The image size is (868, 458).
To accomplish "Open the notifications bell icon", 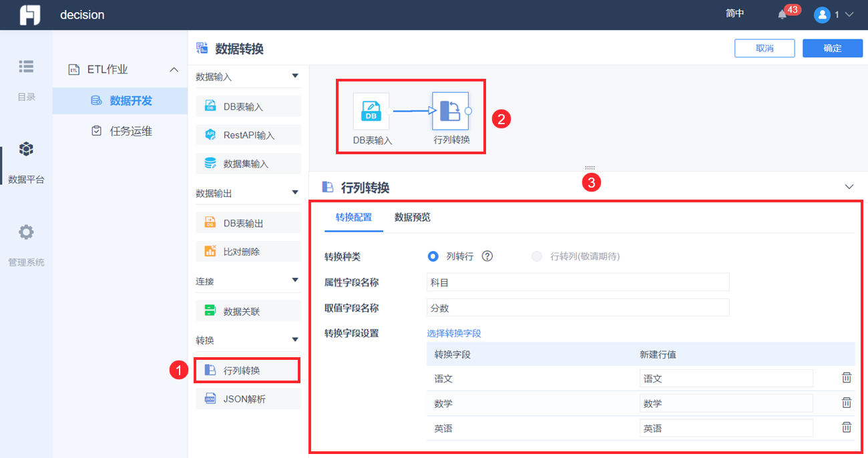I will [783, 15].
